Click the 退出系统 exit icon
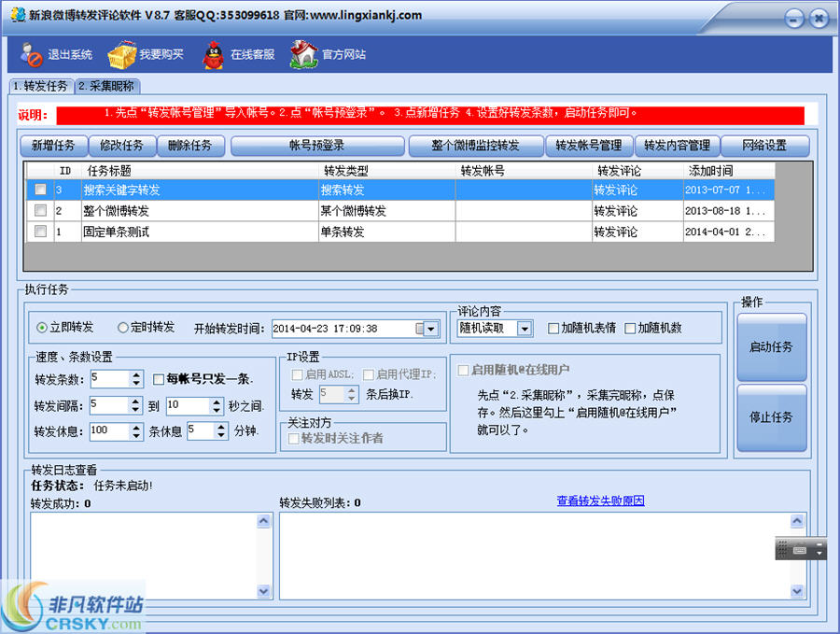This screenshot has height=634, width=840. coord(31,55)
